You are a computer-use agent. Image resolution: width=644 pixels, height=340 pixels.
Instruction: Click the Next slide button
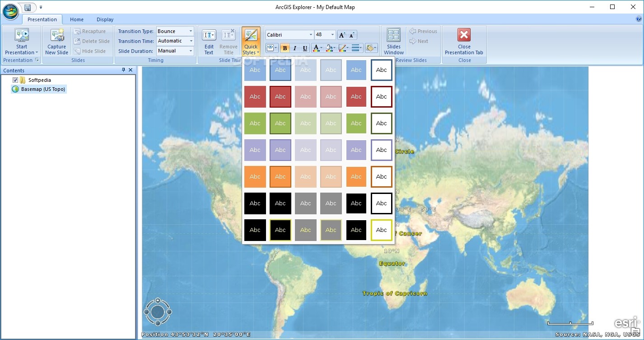pos(419,41)
